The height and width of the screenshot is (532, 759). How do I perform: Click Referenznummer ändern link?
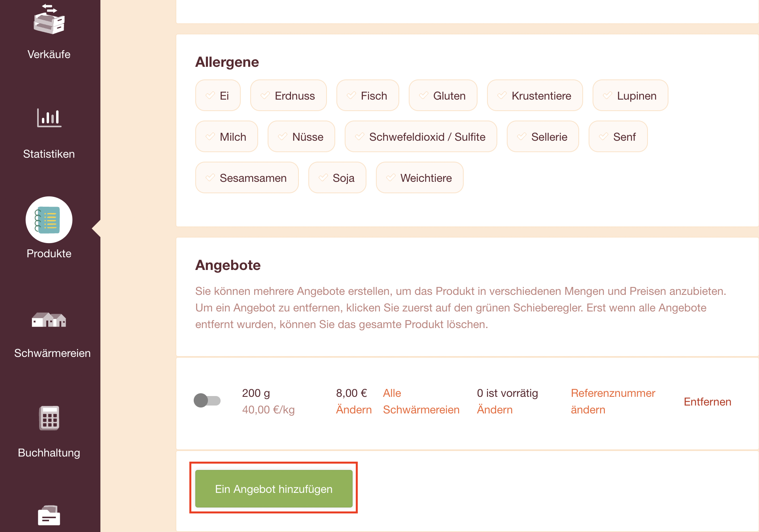click(x=613, y=402)
